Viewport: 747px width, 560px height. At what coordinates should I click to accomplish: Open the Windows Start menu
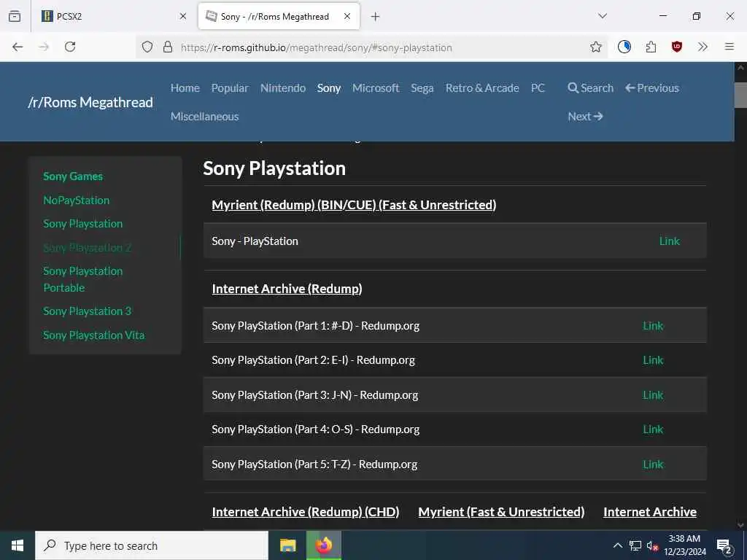click(18, 545)
